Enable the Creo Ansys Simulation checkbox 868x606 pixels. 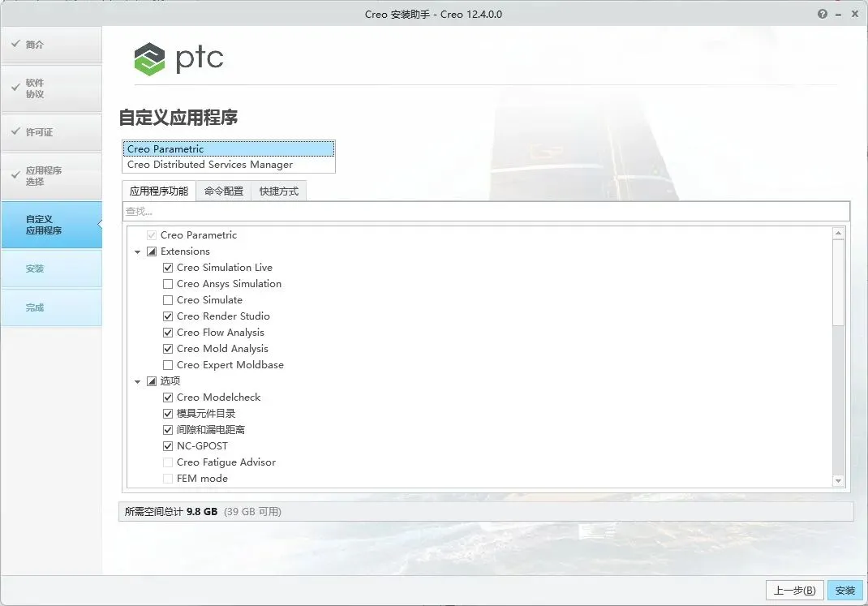[x=168, y=284]
